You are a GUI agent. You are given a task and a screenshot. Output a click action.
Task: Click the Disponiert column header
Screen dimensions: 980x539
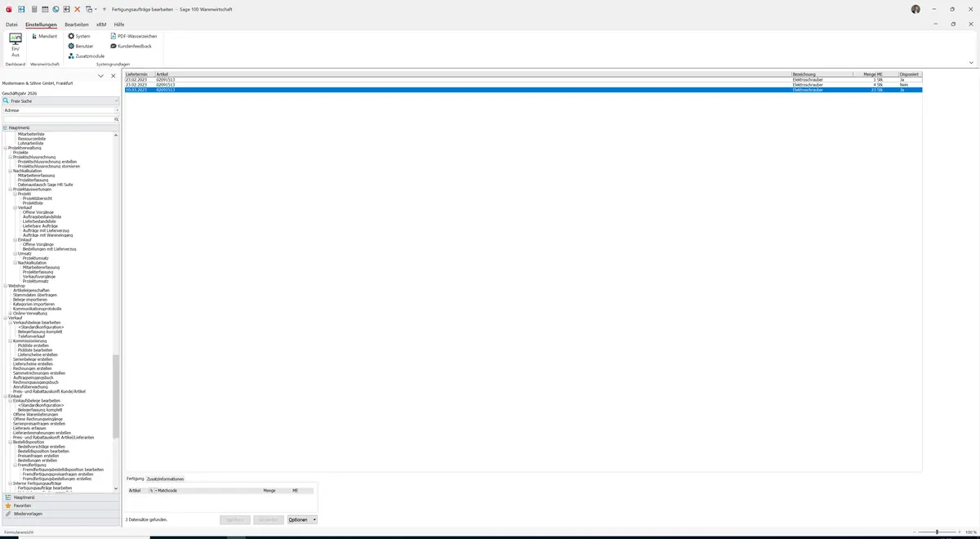pyautogui.click(x=911, y=74)
